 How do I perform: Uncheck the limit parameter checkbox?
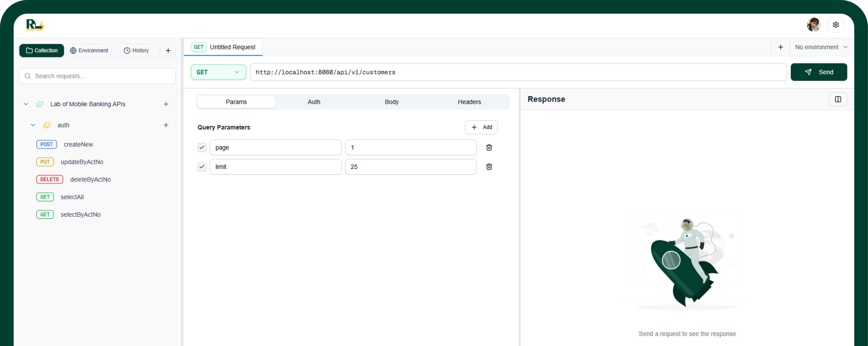click(202, 167)
